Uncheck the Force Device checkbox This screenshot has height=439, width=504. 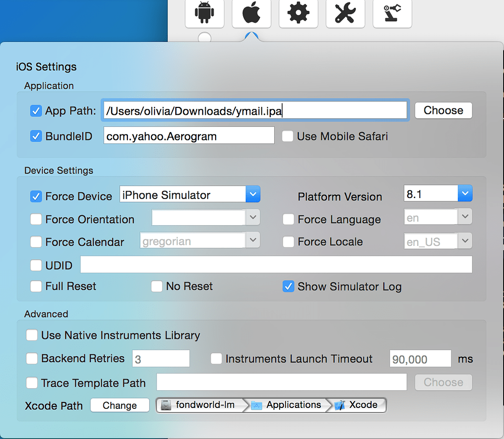point(36,196)
